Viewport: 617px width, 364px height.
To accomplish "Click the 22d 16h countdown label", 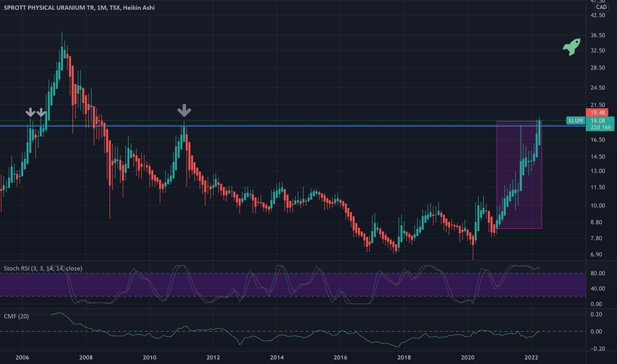I will (x=600, y=128).
